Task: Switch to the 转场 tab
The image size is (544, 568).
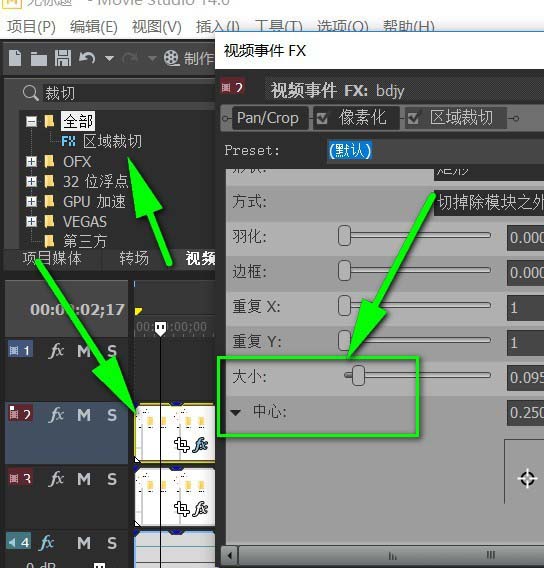Action: coord(134,258)
